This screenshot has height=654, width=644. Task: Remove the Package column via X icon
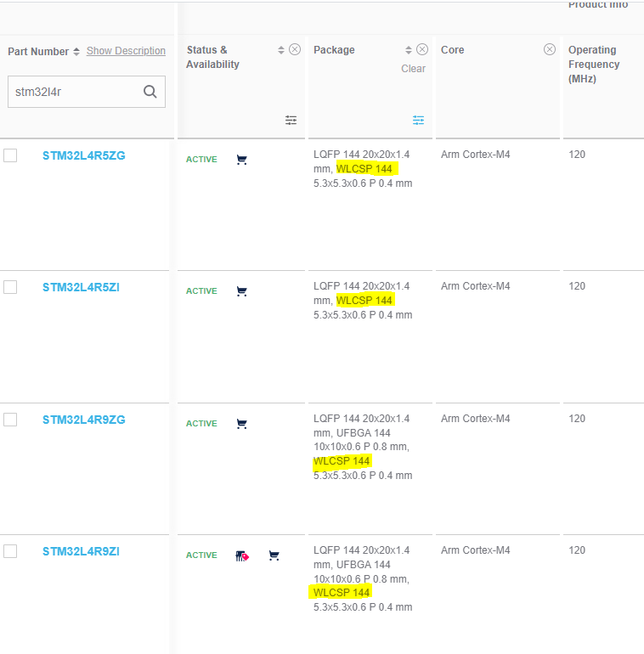point(422,49)
